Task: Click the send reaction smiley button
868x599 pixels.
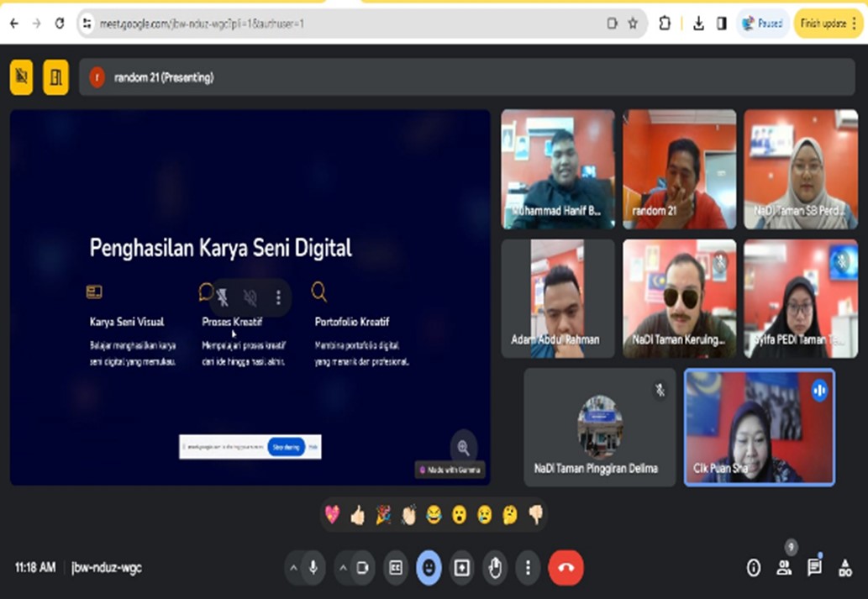Action: pos(429,568)
